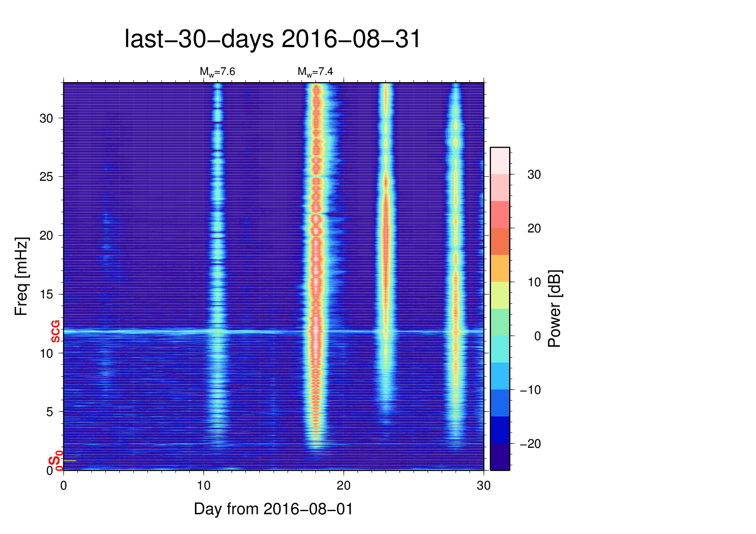Click the Mw=7.6 earthquake label
This screenshot has height=534, width=756.
tap(217, 72)
